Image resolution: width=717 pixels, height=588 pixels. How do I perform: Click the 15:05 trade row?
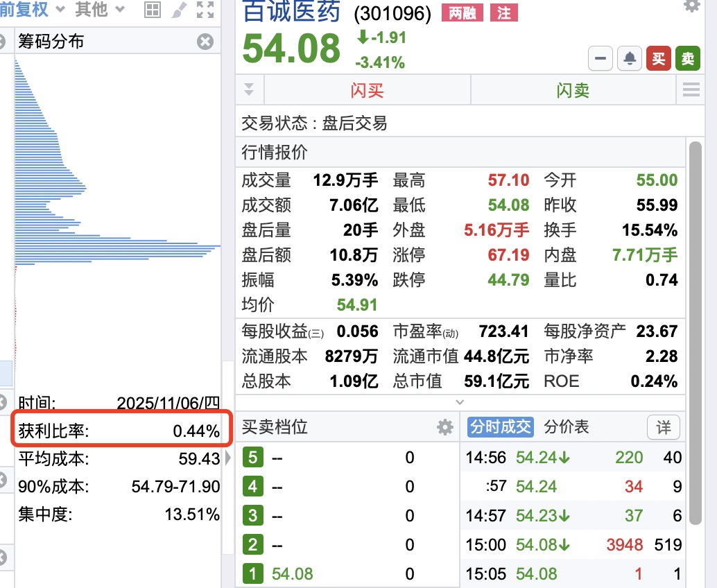(573, 573)
